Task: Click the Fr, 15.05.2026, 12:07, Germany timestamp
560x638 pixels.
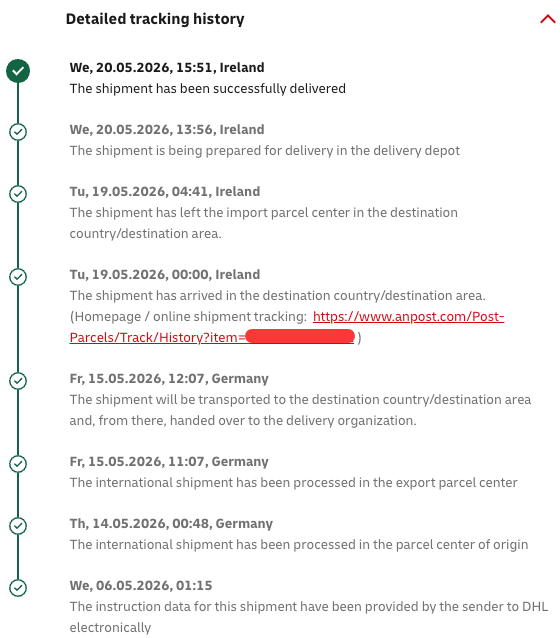Action: (x=169, y=379)
